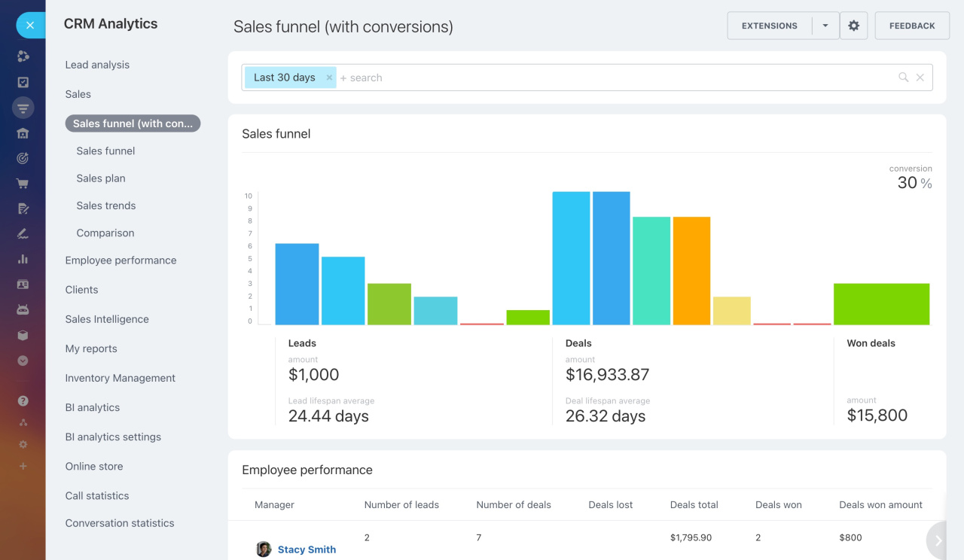Clear the search filter with the X icon
Image resolution: width=964 pixels, height=560 pixels.
920,78
